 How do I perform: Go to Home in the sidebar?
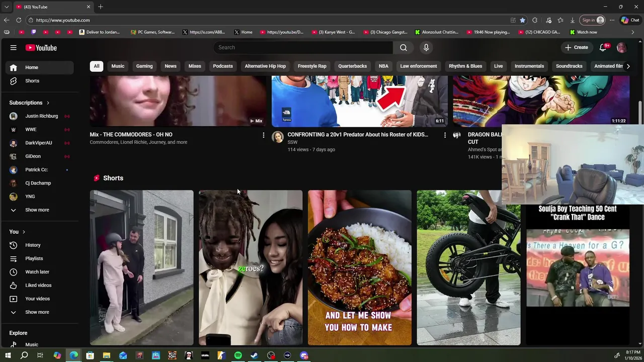pos(40,67)
